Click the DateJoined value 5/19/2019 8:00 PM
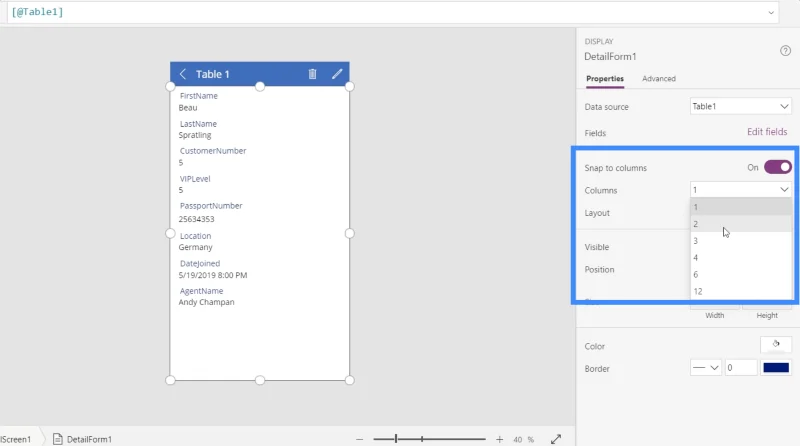The image size is (800, 446). (x=213, y=275)
